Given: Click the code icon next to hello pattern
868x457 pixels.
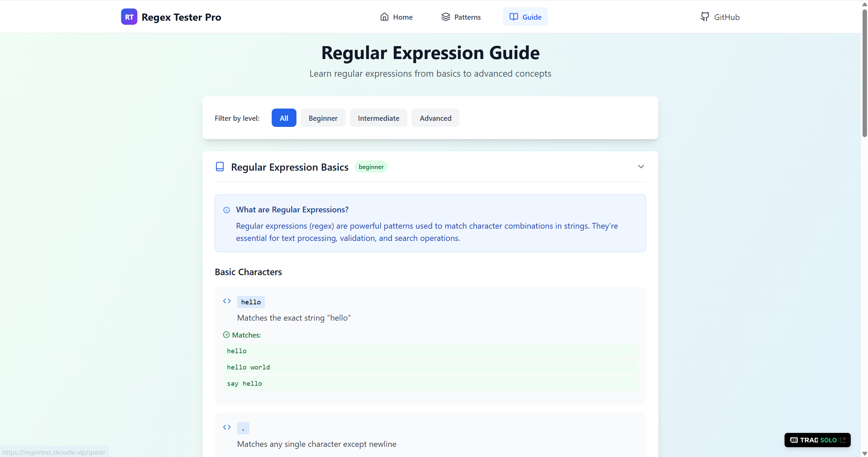Looking at the screenshot, I should coord(227,301).
